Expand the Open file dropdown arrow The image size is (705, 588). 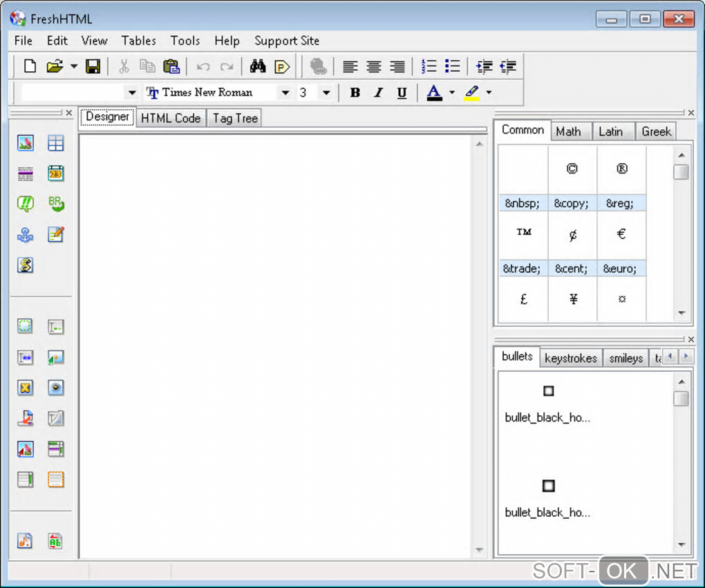click(x=74, y=66)
